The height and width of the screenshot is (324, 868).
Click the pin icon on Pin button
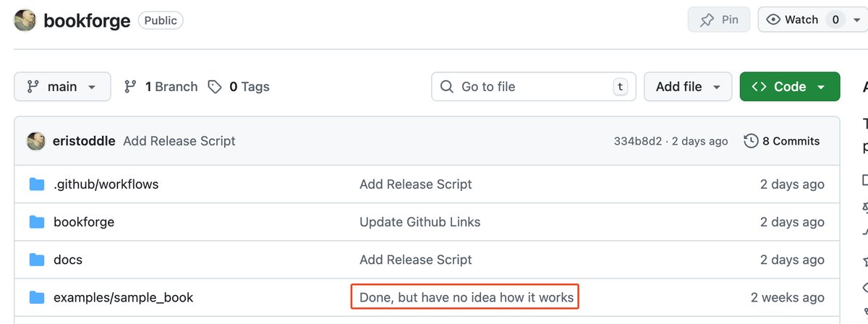coord(707,20)
